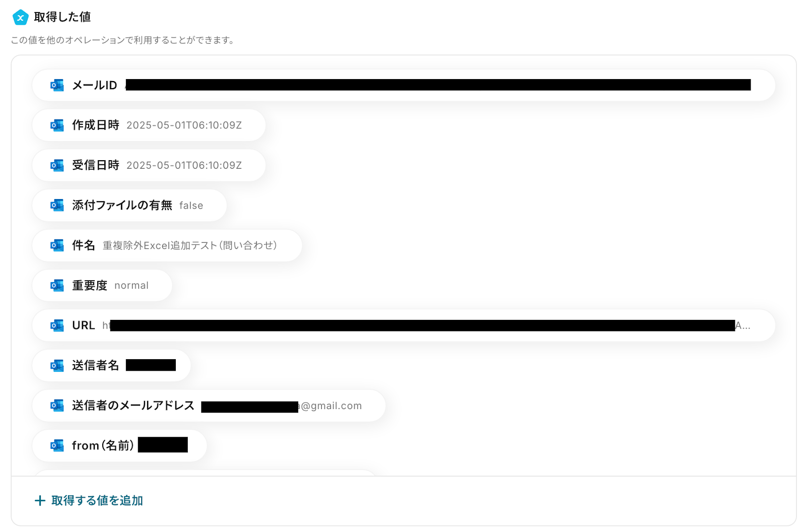This screenshot has height=532, width=806.
Task: Click the blue hexagon icon beside 取得した値
Action: tap(20, 18)
